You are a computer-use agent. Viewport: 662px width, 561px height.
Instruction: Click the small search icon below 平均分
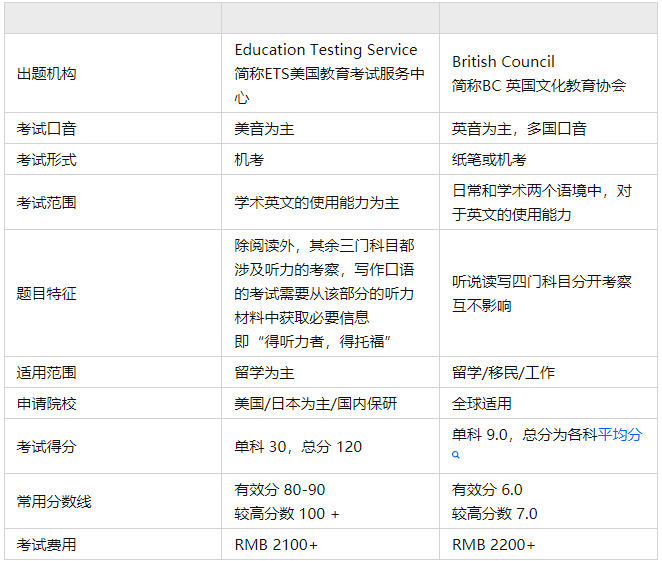pyautogui.click(x=456, y=455)
